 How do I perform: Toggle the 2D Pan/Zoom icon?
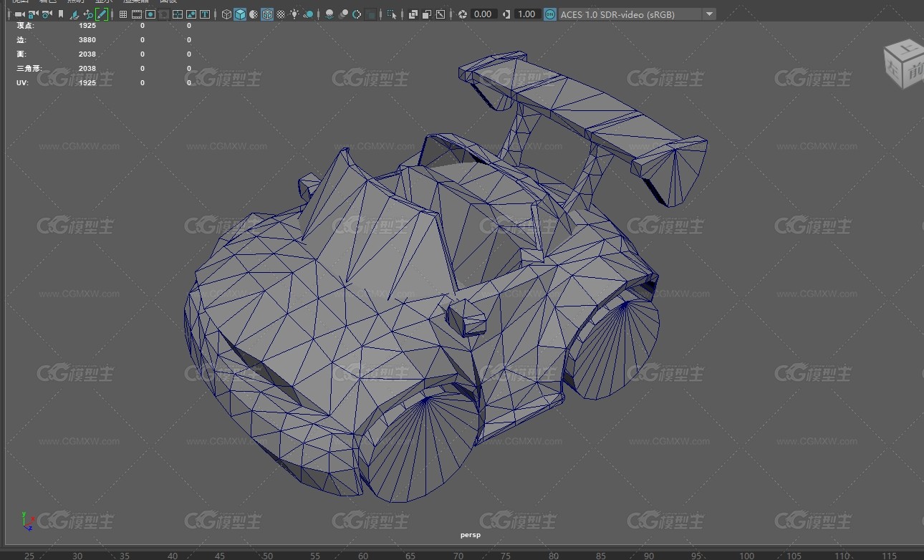[88, 14]
